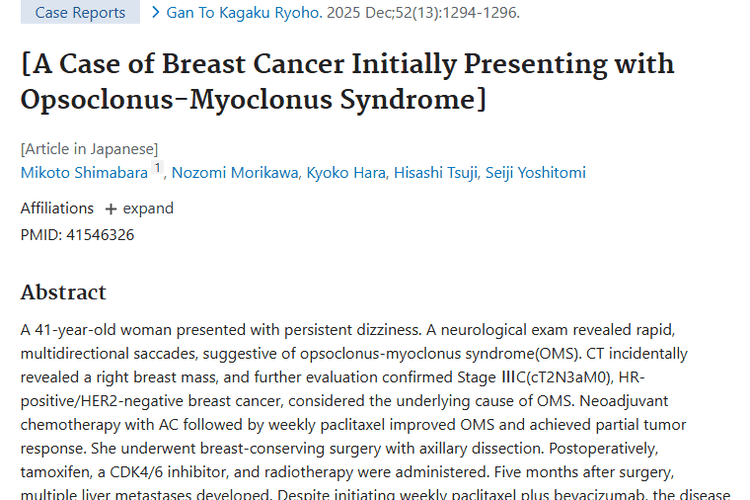The image size is (750, 500).
Task: Click the plus icon next to Affiliations
Action: 110,209
